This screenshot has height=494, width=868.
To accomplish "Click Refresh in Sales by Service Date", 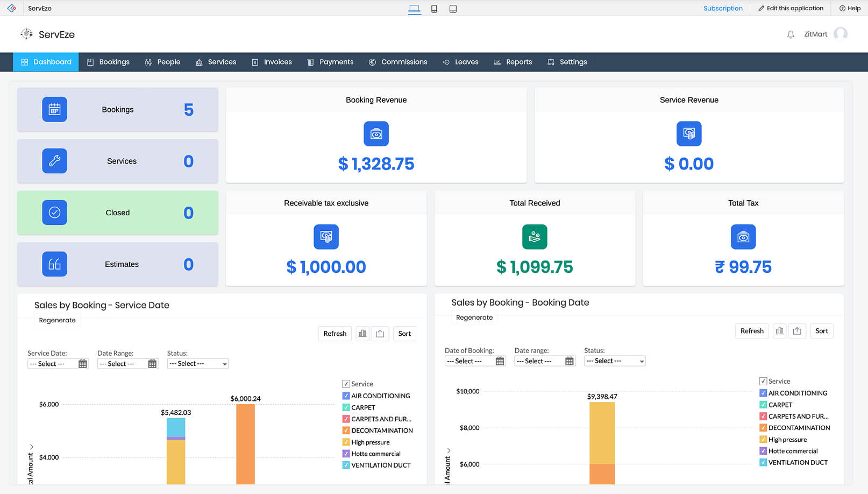I will (335, 334).
